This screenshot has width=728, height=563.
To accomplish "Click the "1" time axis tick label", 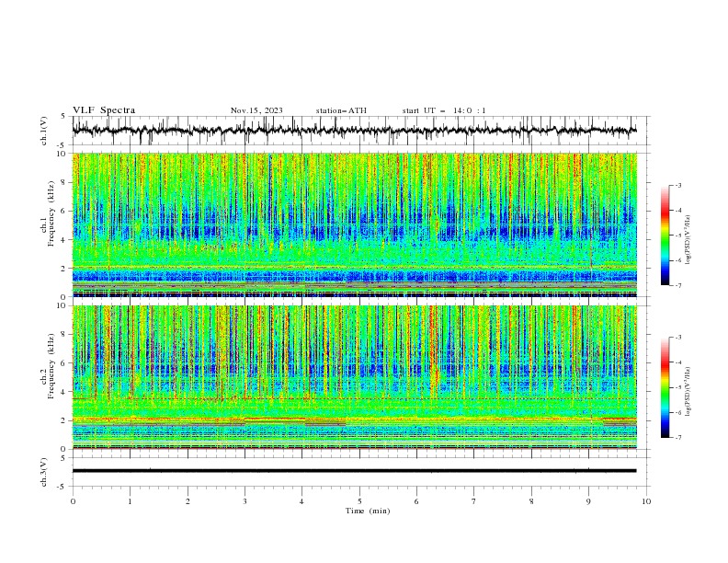I will click(x=130, y=501).
